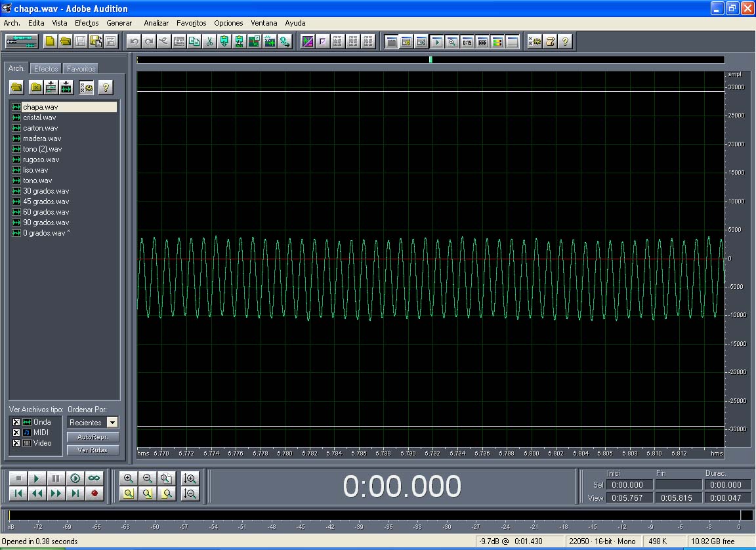Toggle the level meters icon in toolbar
This screenshot has height=550, width=756.
pyautogui.click(x=497, y=42)
